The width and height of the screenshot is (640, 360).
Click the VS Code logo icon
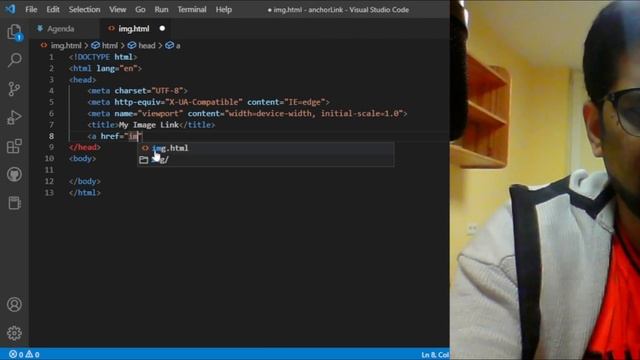tap(10, 9)
